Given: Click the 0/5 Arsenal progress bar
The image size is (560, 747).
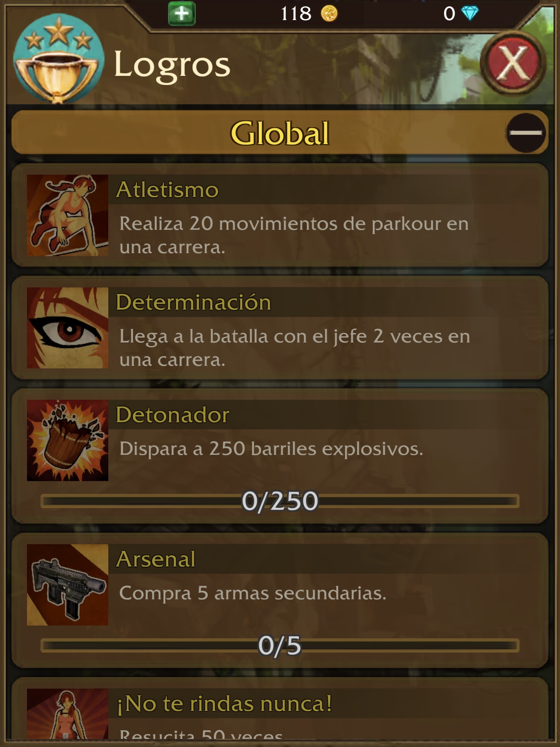Looking at the screenshot, I should coord(280,646).
